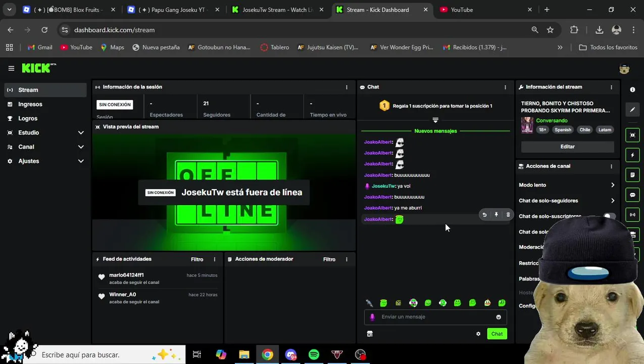Click the Conversando category link
644x364 pixels.
[x=552, y=121]
